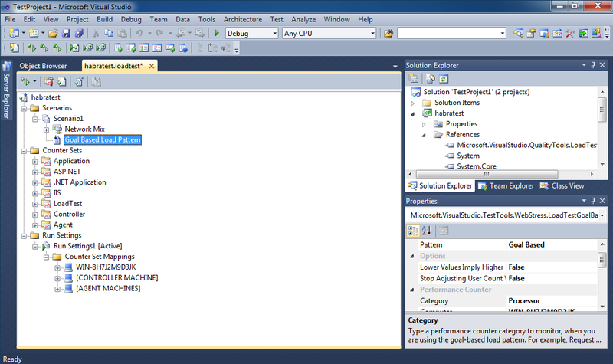Open the File menu
This screenshot has width=613, height=364.
pos(10,20)
